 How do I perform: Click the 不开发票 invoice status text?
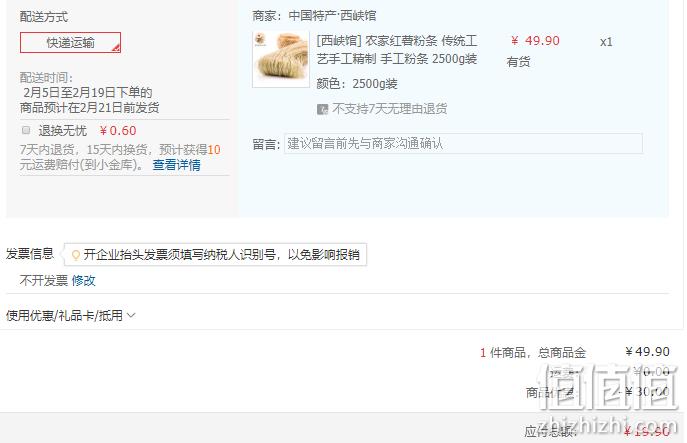tap(44, 280)
